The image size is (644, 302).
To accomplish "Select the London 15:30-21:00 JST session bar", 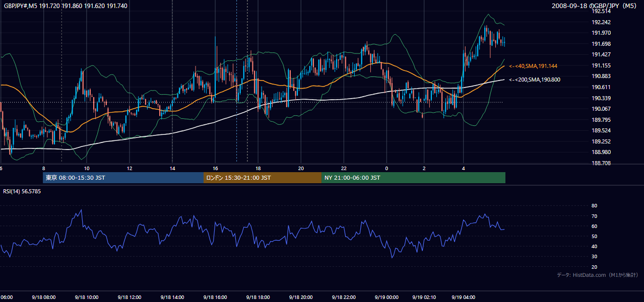I will pos(262,178).
